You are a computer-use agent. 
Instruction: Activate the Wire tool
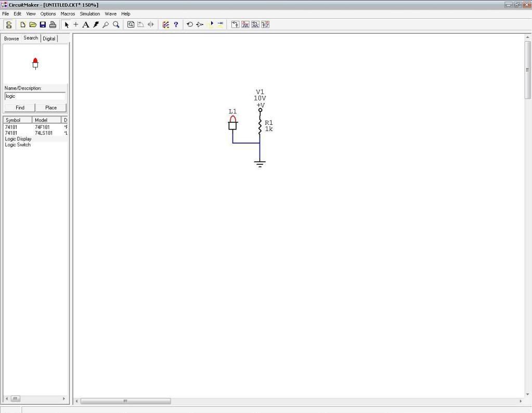click(76, 24)
